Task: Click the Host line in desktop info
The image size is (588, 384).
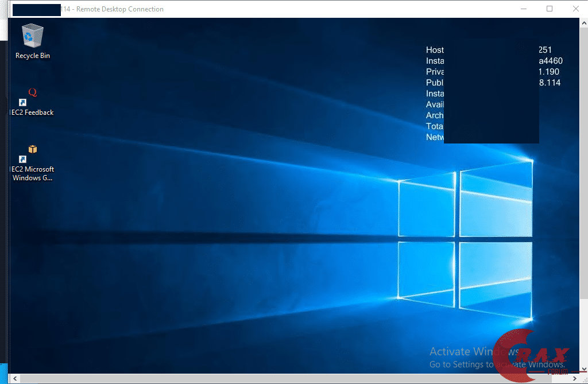Action: [435, 50]
